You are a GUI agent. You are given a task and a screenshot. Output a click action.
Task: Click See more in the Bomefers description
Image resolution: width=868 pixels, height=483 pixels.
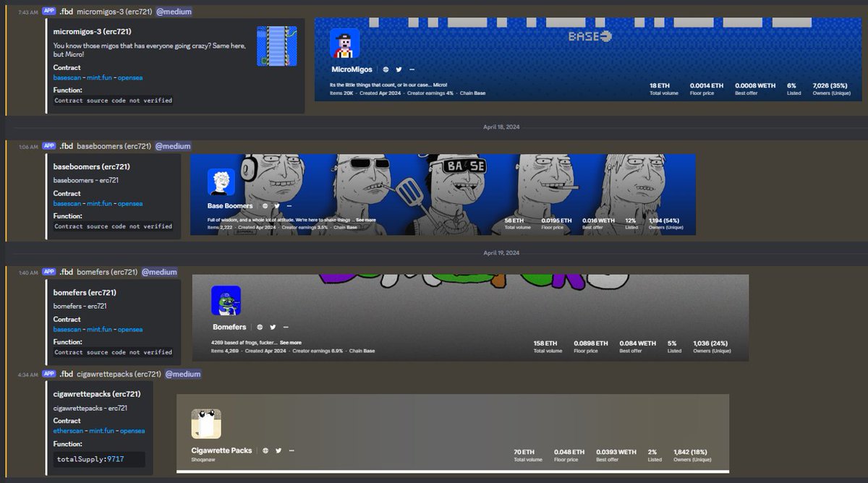291,343
